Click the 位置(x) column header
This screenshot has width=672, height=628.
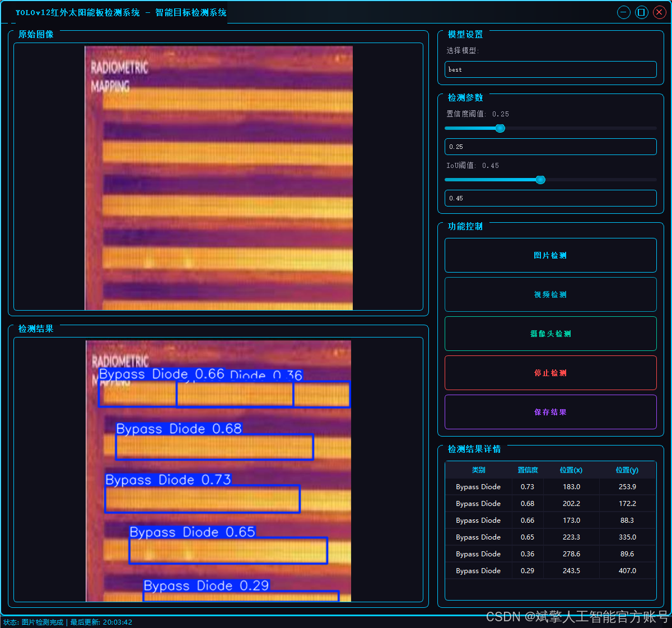coord(571,470)
